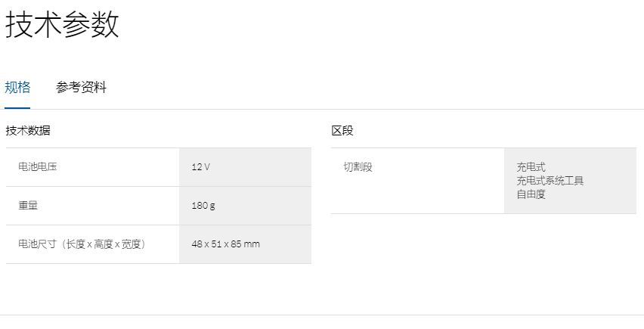Select the 电池尺寸 label text
644x329 pixels.
[x=37, y=244]
